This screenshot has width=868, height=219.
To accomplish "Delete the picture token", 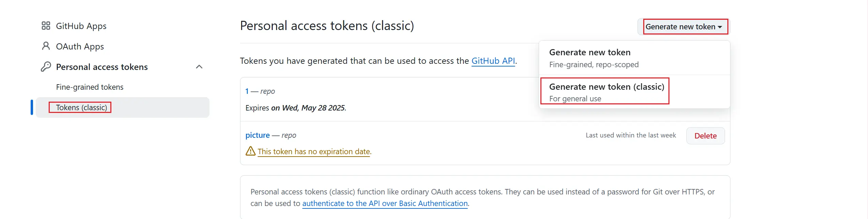I will pos(705,136).
